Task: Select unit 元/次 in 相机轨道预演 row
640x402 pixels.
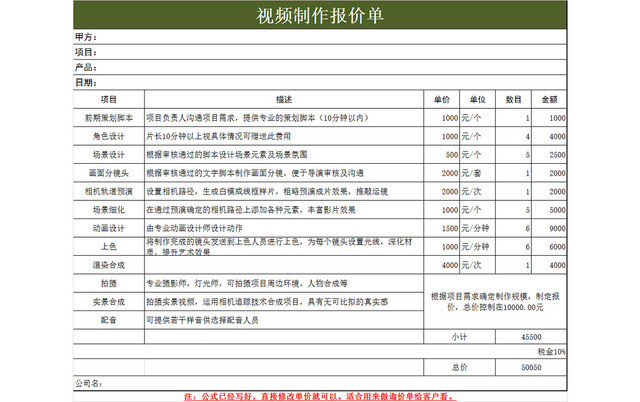Action: [478, 191]
